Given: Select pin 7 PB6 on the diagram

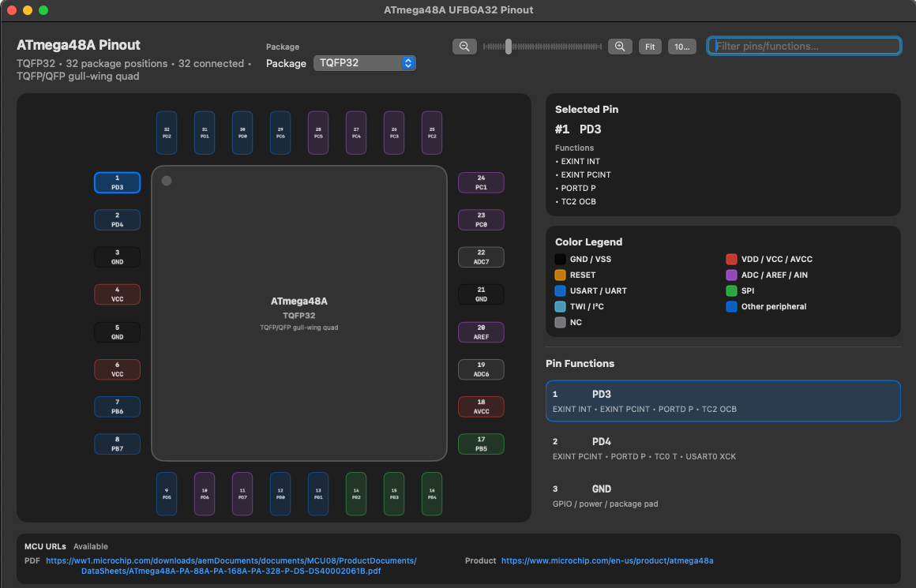Looking at the screenshot, I should click(118, 407).
